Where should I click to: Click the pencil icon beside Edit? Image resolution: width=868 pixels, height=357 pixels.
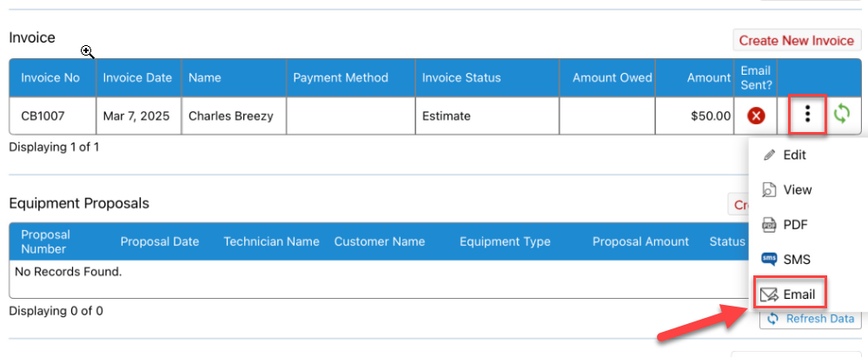[769, 155]
